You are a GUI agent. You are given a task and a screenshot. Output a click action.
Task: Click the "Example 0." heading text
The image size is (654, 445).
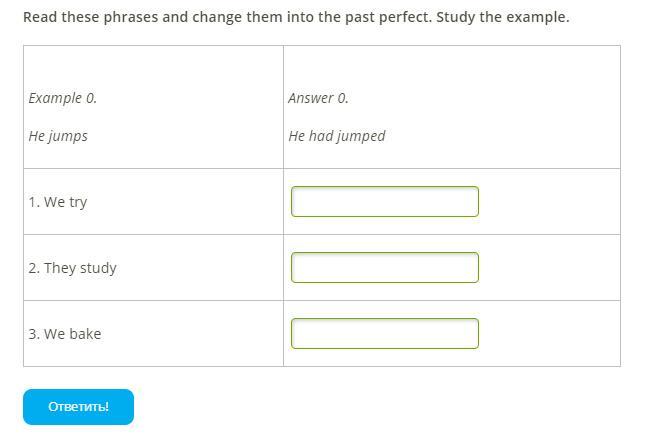pyautogui.click(x=62, y=98)
